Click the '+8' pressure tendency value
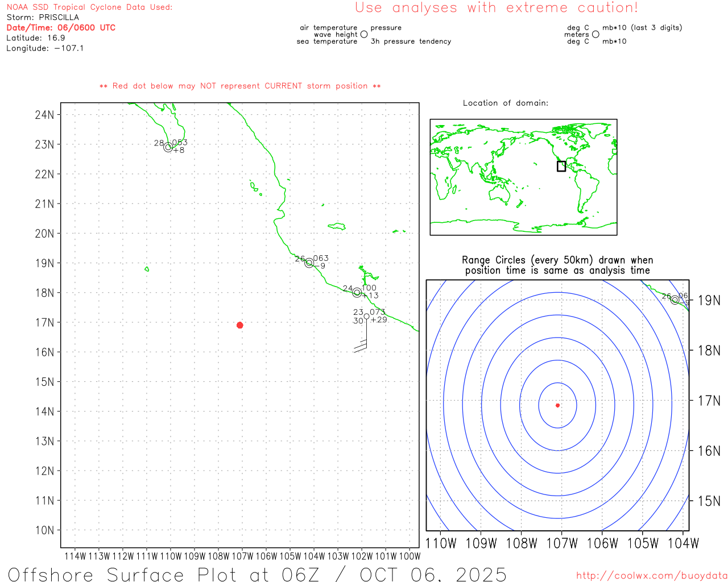 click(179, 150)
